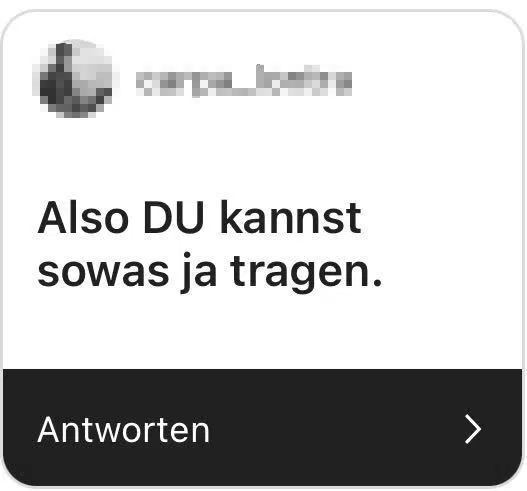The image size is (527, 491).
Task: Select the message text 'Also DU kannst'
Action: click(x=200, y=218)
